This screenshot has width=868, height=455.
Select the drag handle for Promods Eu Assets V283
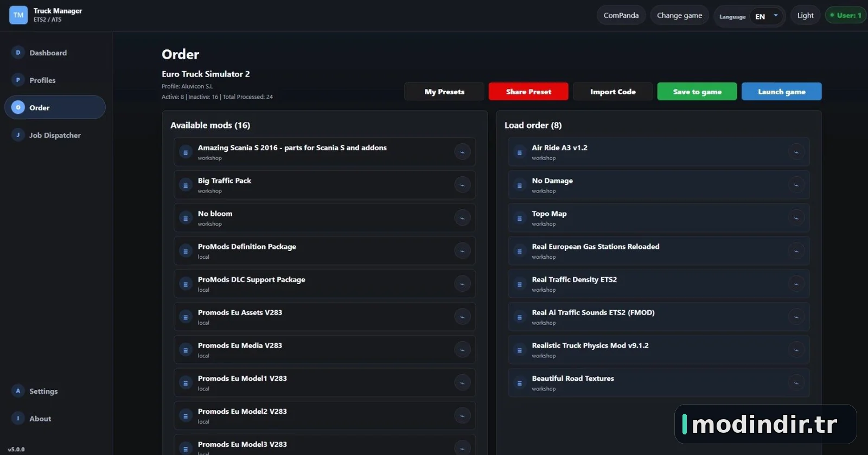(x=186, y=317)
